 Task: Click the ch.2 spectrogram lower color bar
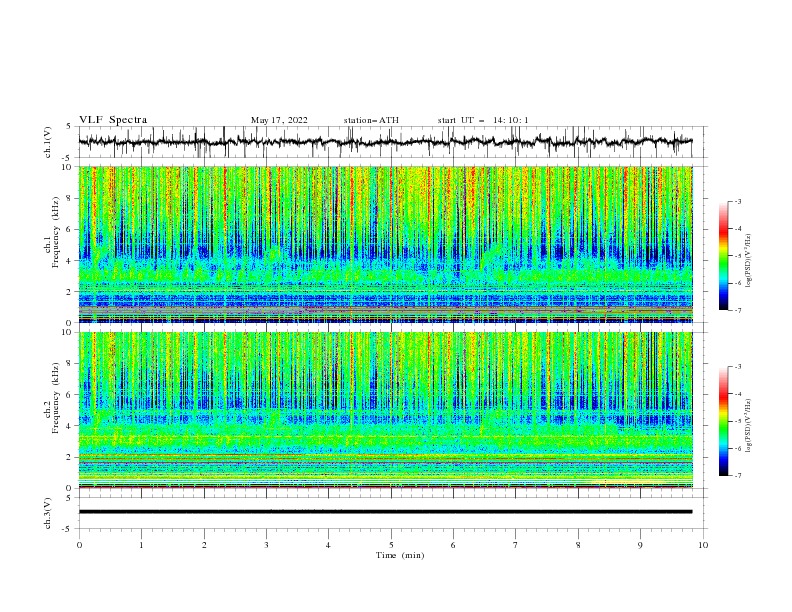click(723, 421)
